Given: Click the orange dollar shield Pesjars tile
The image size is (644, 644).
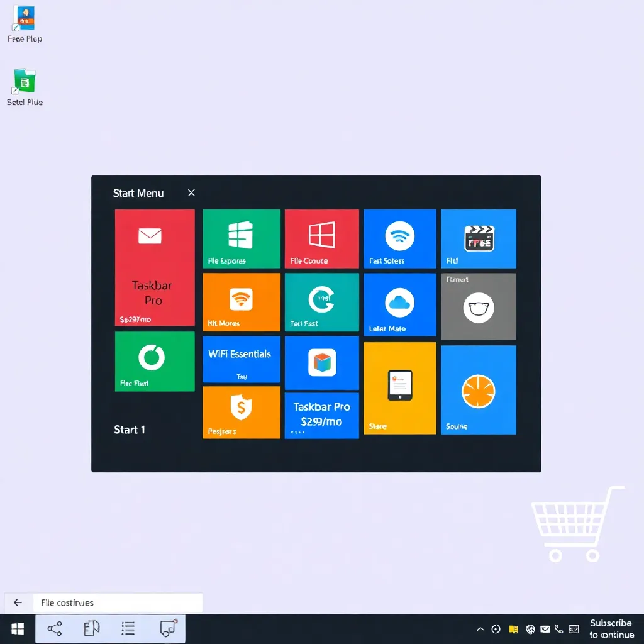Looking at the screenshot, I should tap(241, 413).
